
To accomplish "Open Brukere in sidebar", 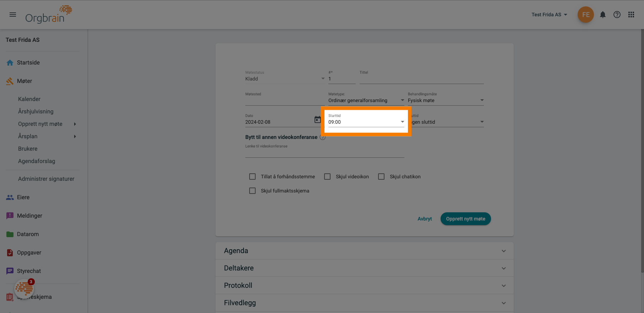I will point(28,149).
